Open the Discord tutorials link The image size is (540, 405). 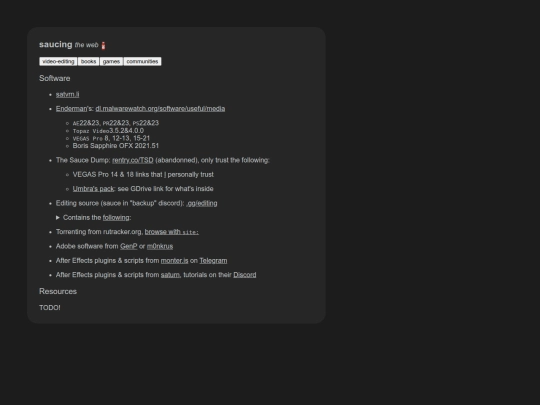coord(245,275)
